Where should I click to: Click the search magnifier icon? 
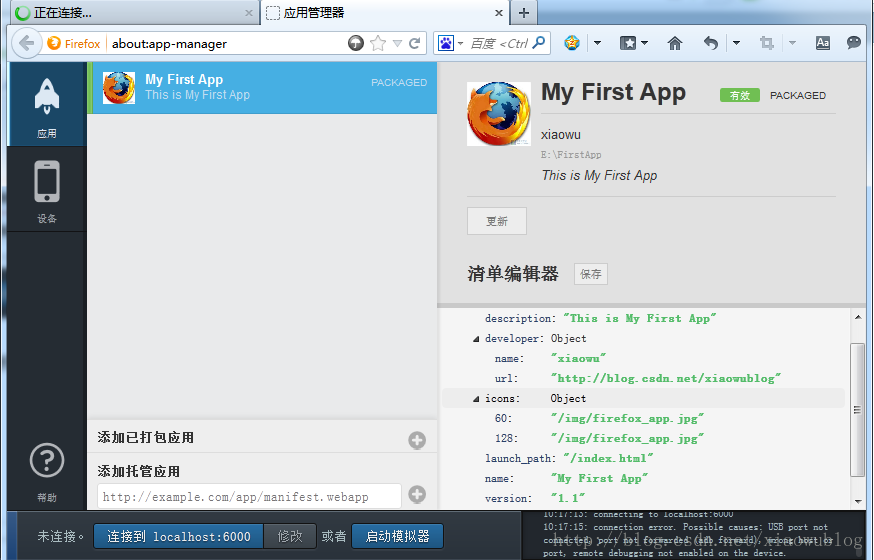(538, 43)
